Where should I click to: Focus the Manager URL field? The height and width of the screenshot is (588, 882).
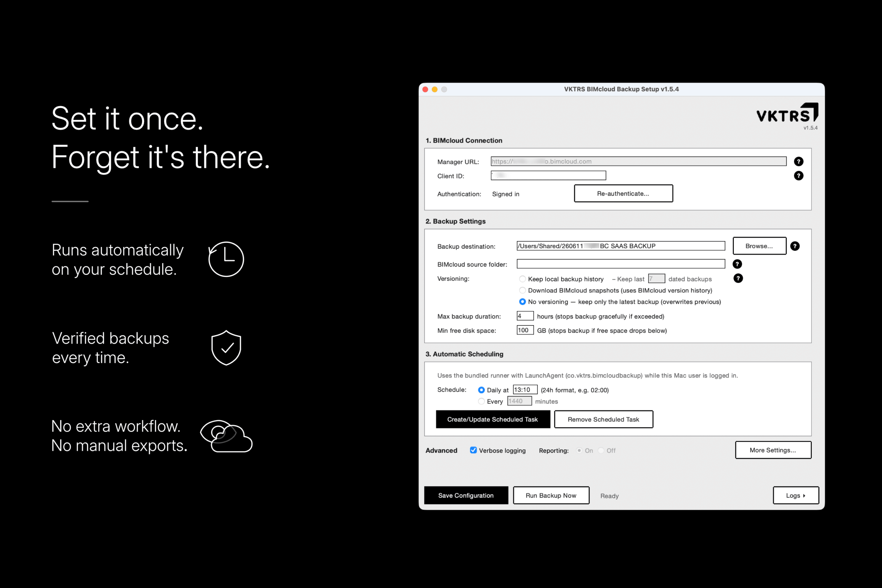[x=638, y=161]
